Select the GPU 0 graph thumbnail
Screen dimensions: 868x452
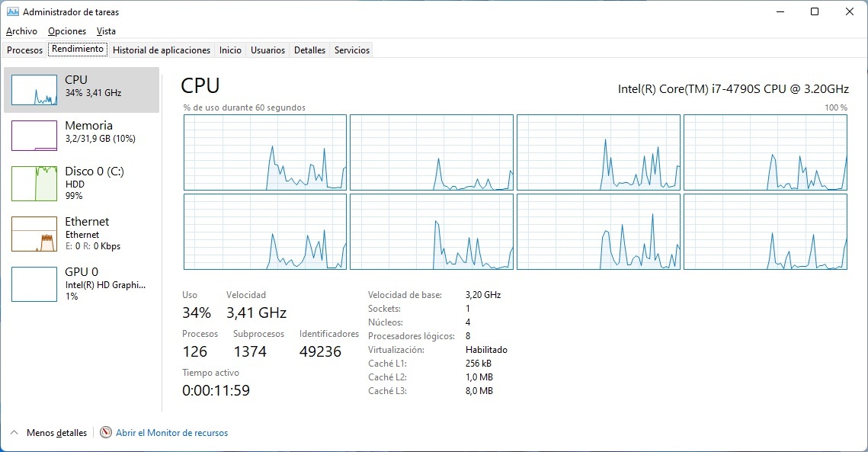[x=34, y=284]
